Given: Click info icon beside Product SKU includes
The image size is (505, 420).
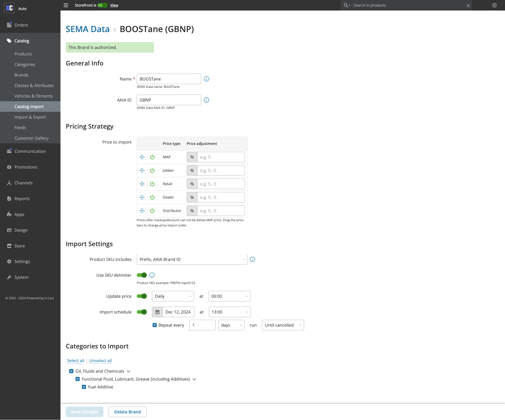Looking at the screenshot, I should tap(252, 259).
